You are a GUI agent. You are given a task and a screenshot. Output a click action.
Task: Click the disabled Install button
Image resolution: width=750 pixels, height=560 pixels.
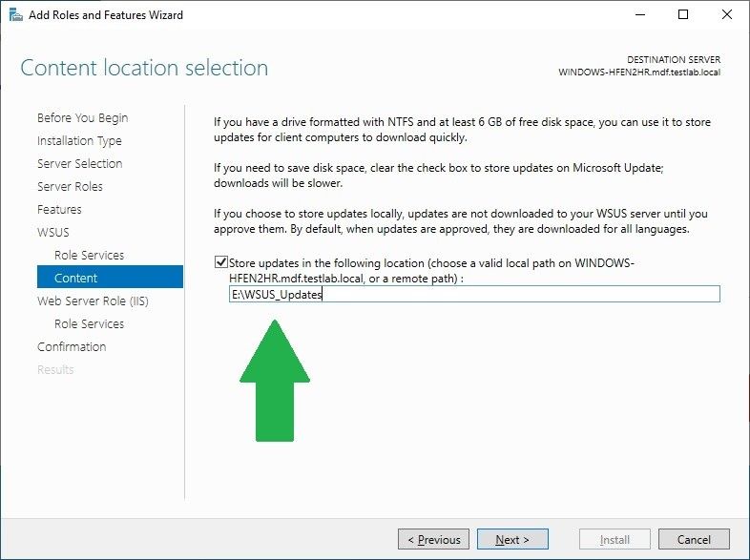(x=615, y=539)
